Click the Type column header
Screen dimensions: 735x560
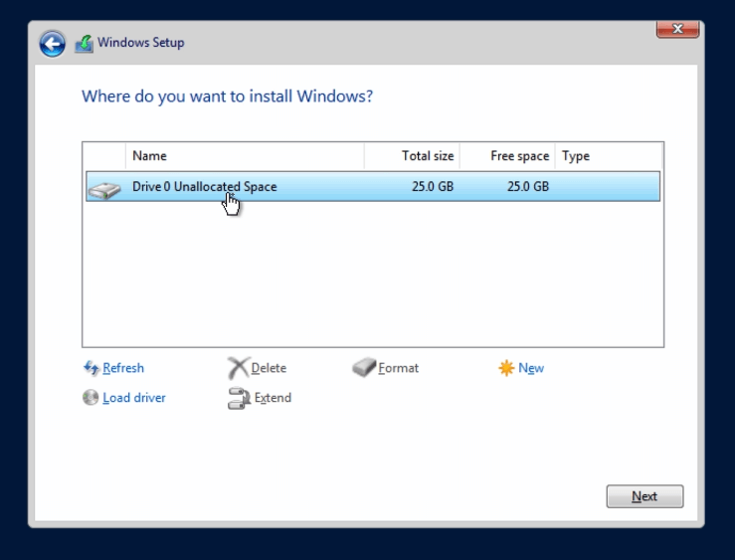click(x=608, y=156)
